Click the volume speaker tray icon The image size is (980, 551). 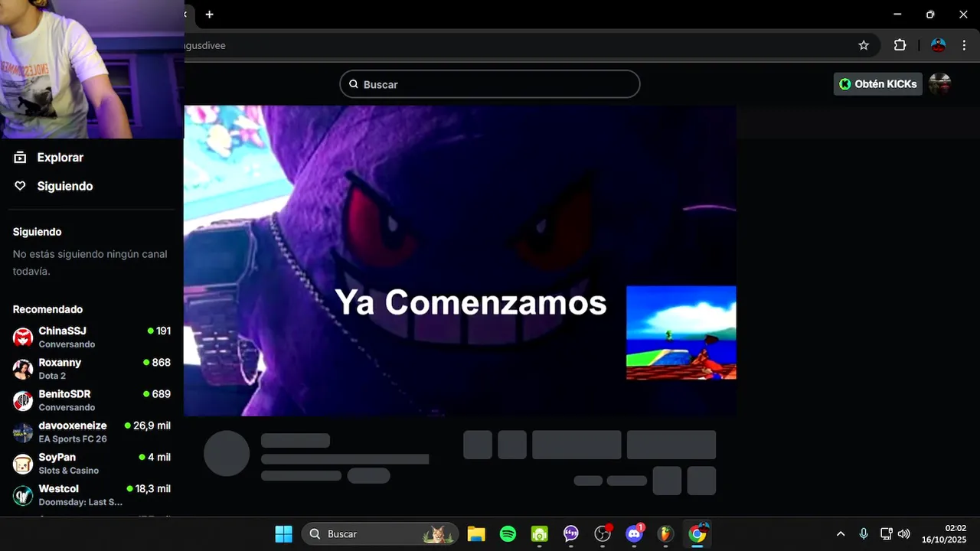(x=903, y=533)
